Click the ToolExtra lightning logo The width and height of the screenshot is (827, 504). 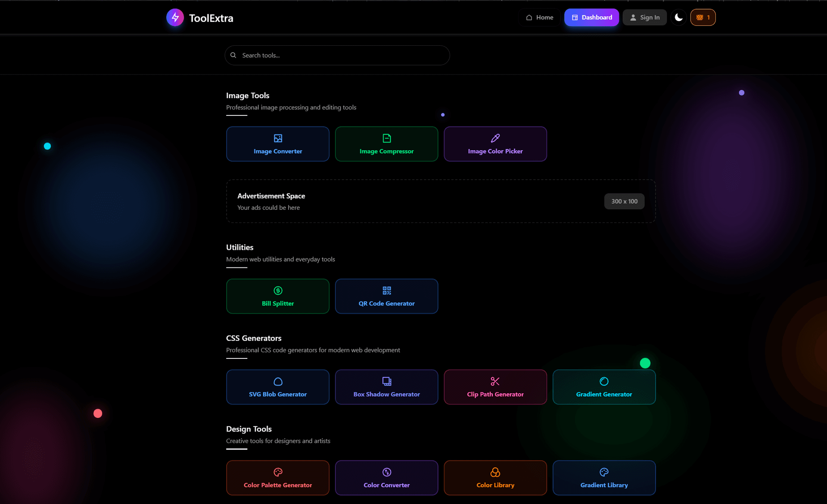click(175, 17)
